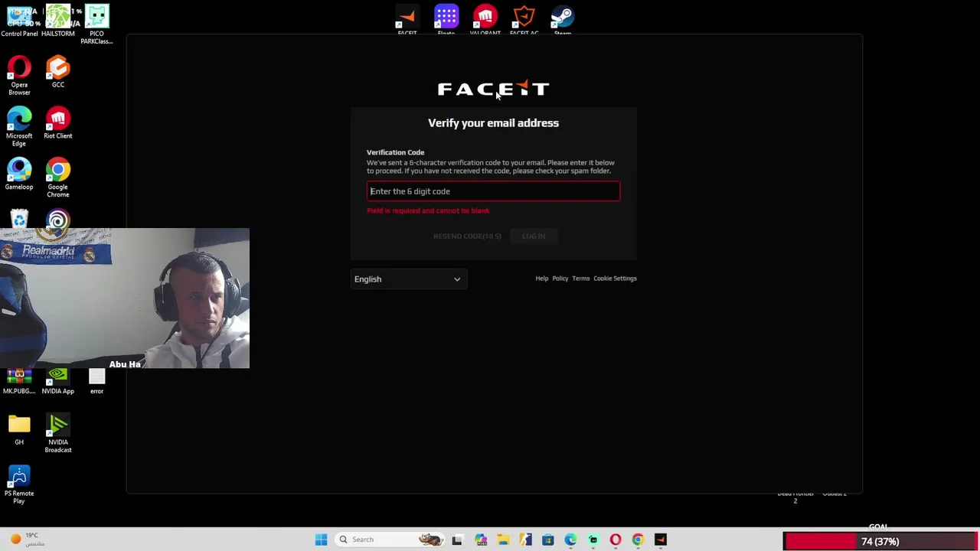The image size is (980, 551).
Task: Open the Policy link
Action: (560, 279)
